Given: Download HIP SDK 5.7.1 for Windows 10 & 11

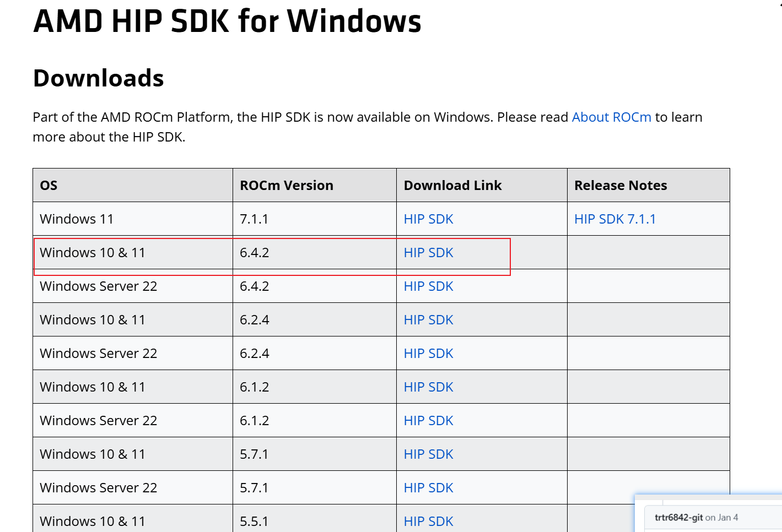Looking at the screenshot, I should [x=428, y=454].
